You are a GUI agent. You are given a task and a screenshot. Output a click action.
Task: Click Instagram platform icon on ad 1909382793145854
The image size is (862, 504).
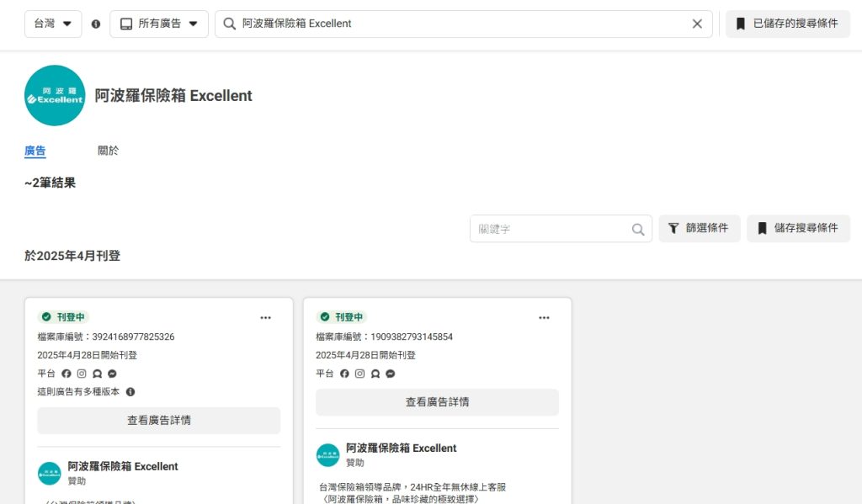(359, 374)
